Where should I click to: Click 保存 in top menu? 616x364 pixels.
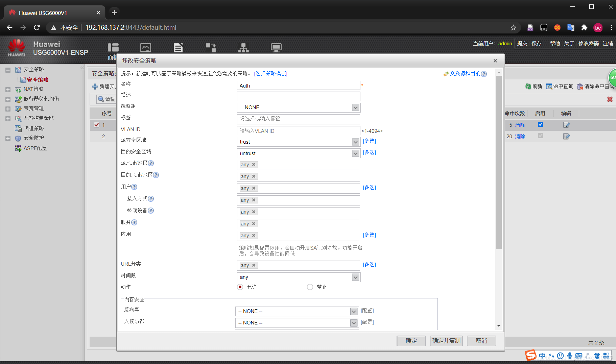(x=537, y=44)
